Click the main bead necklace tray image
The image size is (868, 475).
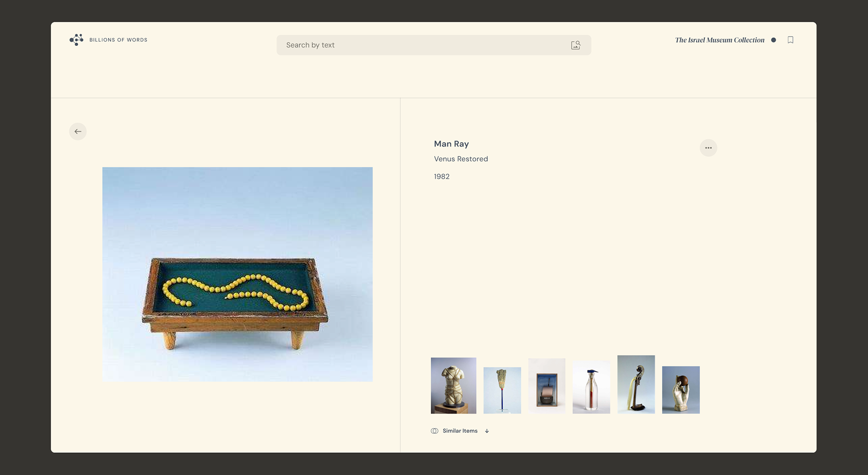pos(237,274)
